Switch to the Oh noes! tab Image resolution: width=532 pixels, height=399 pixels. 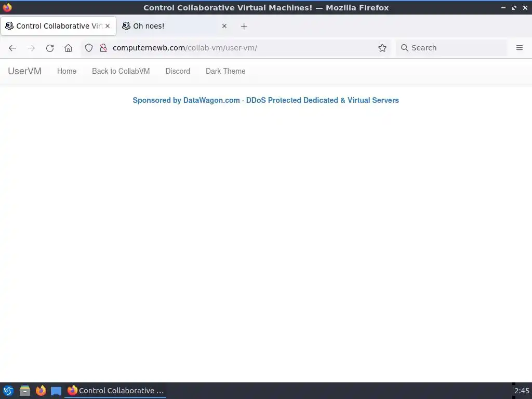pos(175,26)
